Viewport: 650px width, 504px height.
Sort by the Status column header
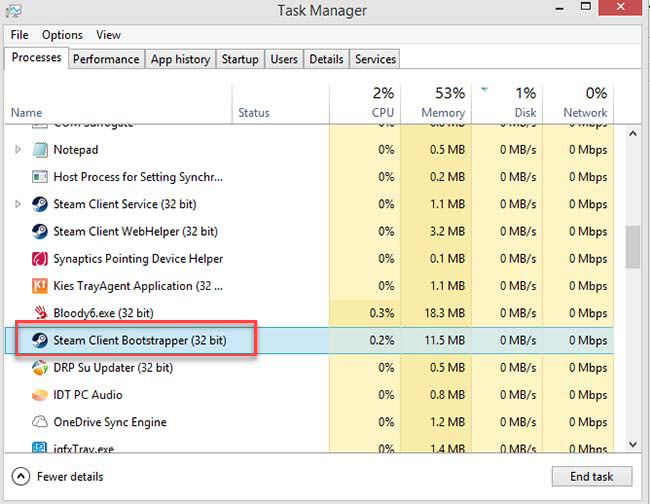[x=281, y=104]
